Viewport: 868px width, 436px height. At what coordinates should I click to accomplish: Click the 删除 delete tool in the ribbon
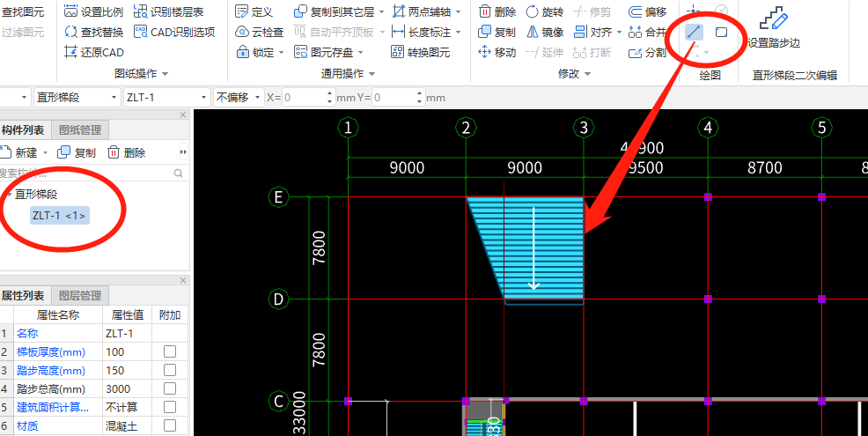(x=497, y=11)
